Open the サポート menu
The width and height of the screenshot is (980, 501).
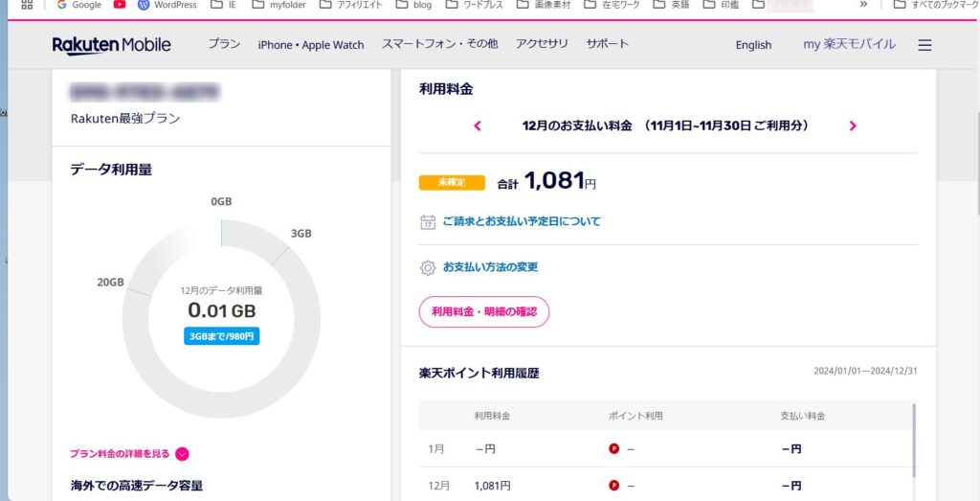607,44
